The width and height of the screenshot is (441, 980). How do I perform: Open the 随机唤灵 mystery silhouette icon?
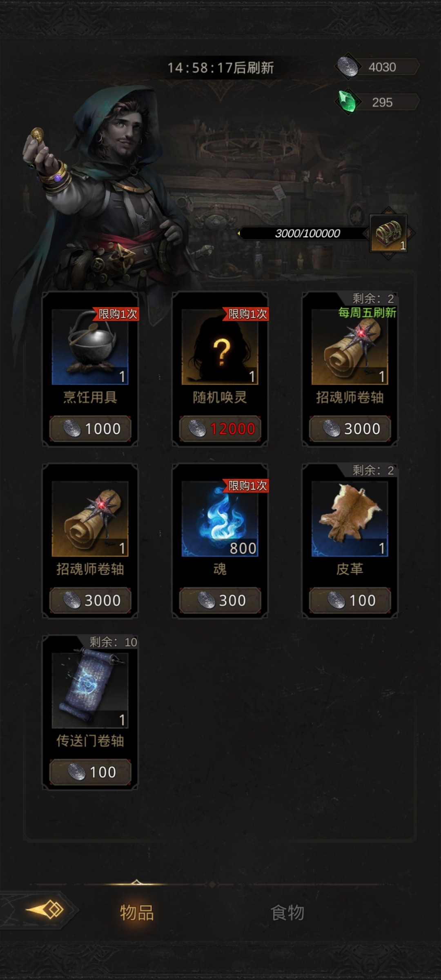pyautogui.click(x=220, y=347)
